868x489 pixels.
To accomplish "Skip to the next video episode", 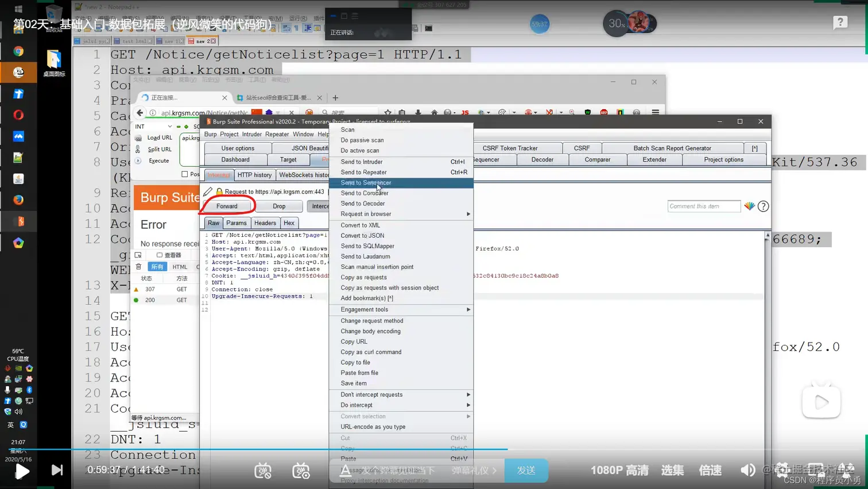I will tap(57, 470).
